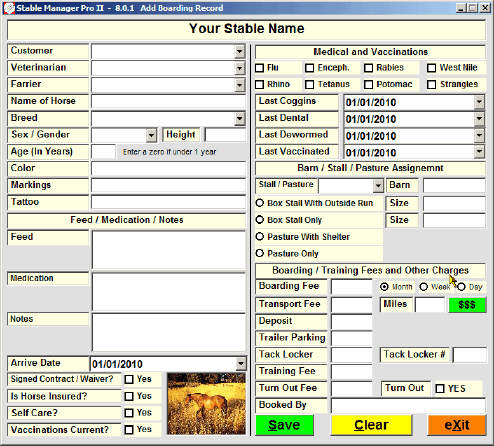The image size is (494, 446).
Task: Select Box Stall With Outside Run
Action: [260, 203]
